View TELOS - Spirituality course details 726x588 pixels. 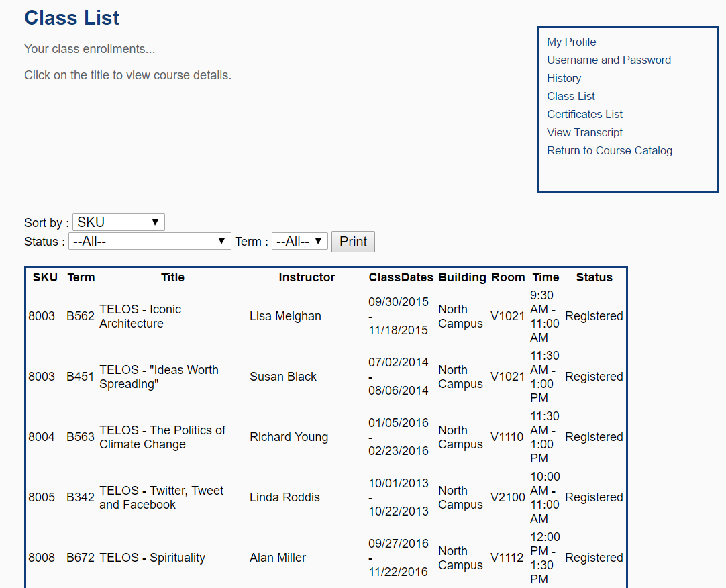152,558
